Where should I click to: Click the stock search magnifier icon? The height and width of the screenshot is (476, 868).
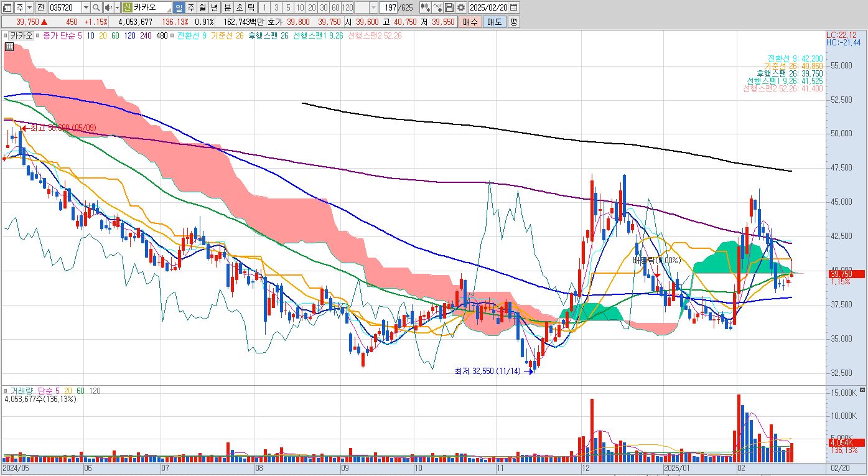(x=96, y=7)
